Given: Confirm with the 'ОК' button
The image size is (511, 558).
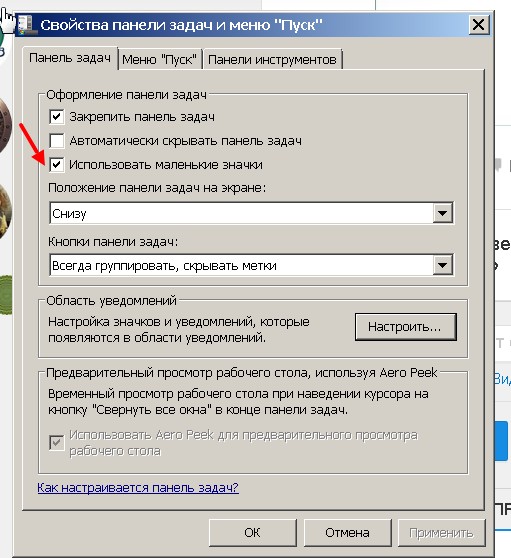Looking at the screenshot, I should point(253,533).
